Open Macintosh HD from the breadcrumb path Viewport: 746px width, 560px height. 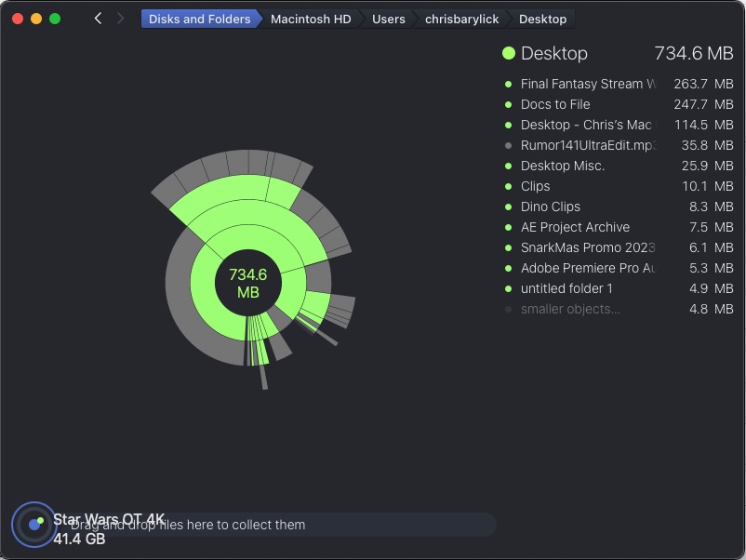click(x=312, y=18)
